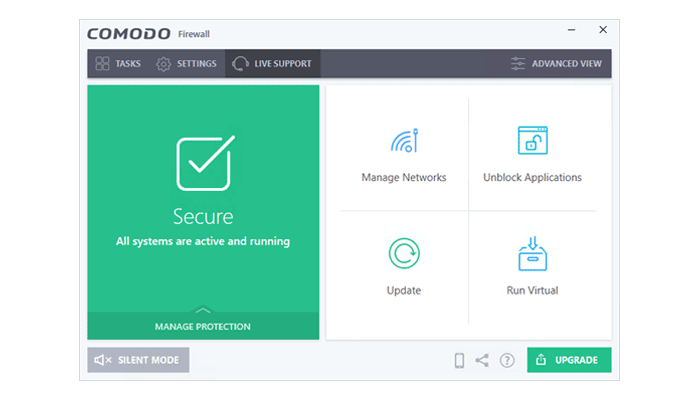Close the Comodo Firewall window

pos(602,30)
